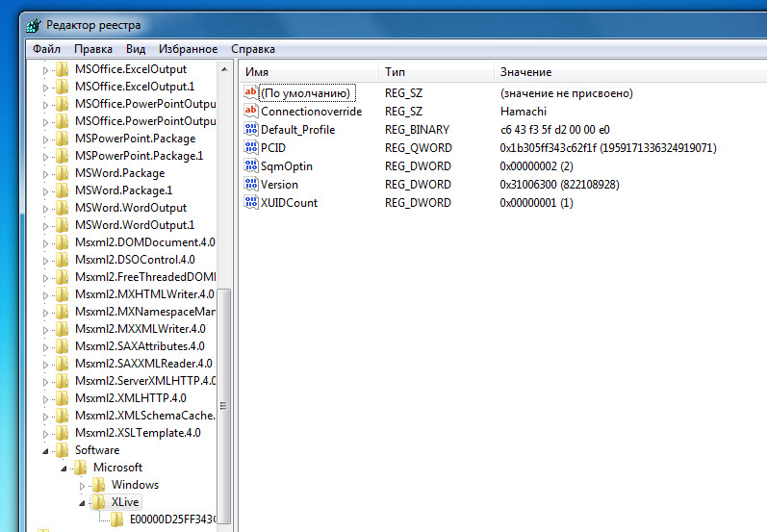Click the 0x00000002 (2) value
767x532 pixels.
pos(536,166)
